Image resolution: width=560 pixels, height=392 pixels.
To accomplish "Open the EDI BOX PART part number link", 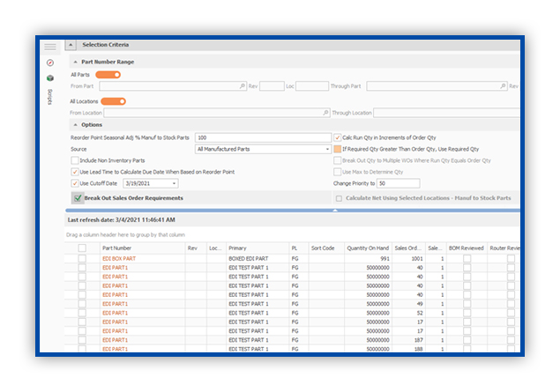I will [x=119, y=259].
